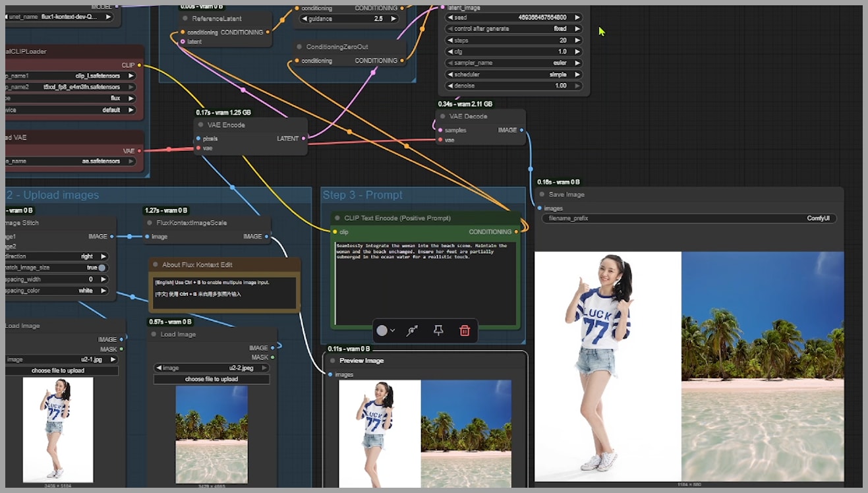The width and height of the screenshot is (868, 493).
Task: Collapse the ReferenceLatent node via its dot
Action: coord(185,18)
